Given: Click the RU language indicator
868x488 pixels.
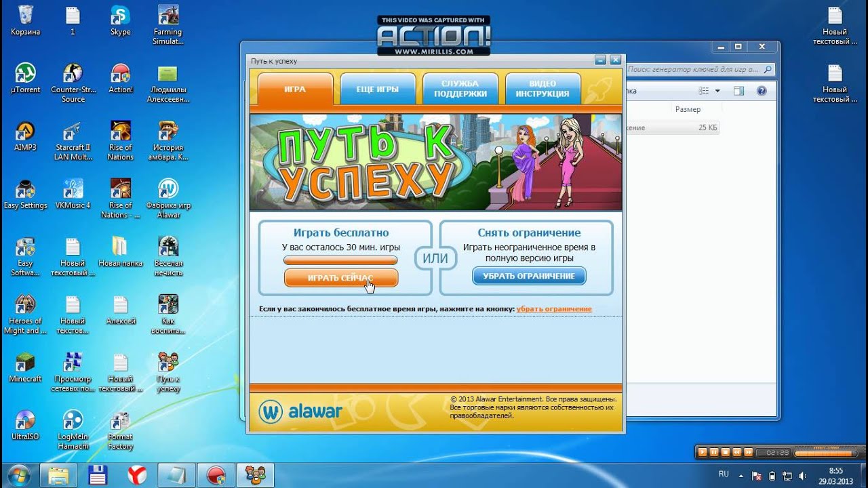Looking at the screenshot, I should pyautogui.click(x=724, y=474).
